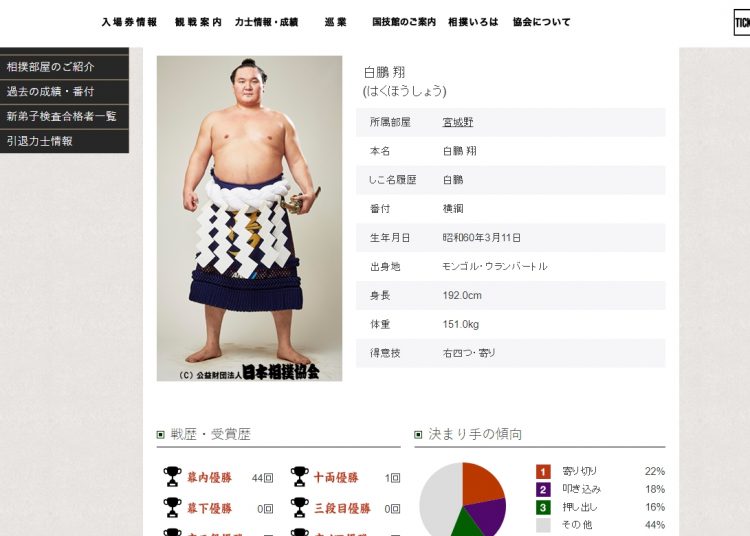Open the 巡業 menu item
Viewport: 750px width, 536px height.
click(x=335, y=22)
